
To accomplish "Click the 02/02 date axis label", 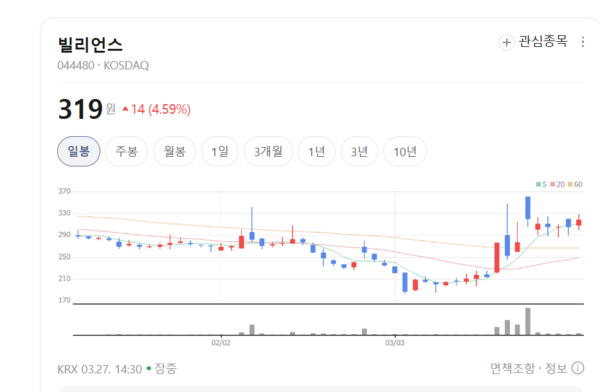I will [x=221, y=343].
